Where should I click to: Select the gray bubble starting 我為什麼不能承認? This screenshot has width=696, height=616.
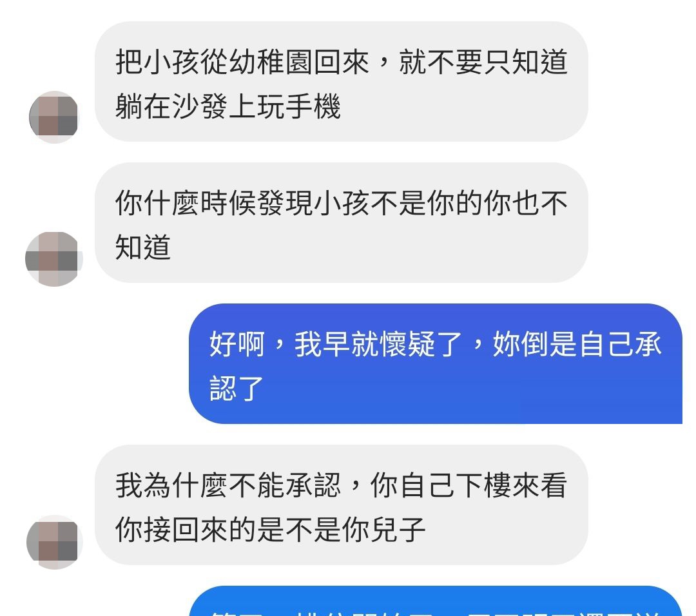[342, 505]
